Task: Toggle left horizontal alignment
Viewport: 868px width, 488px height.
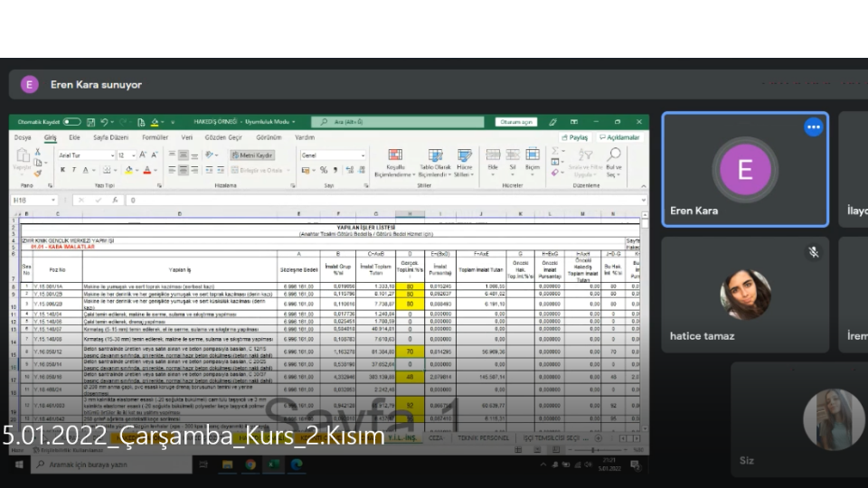Action: [172, 171]
